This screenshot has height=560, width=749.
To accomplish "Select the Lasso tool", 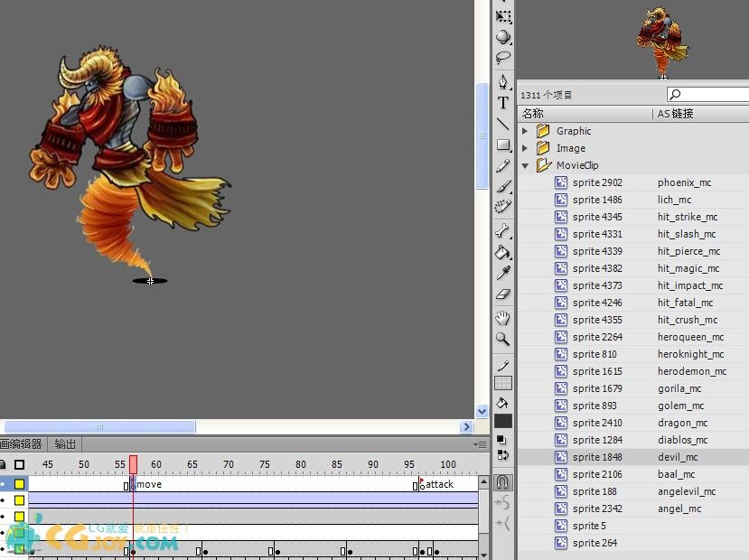I will pyautogui.click(x=503, y=58).
